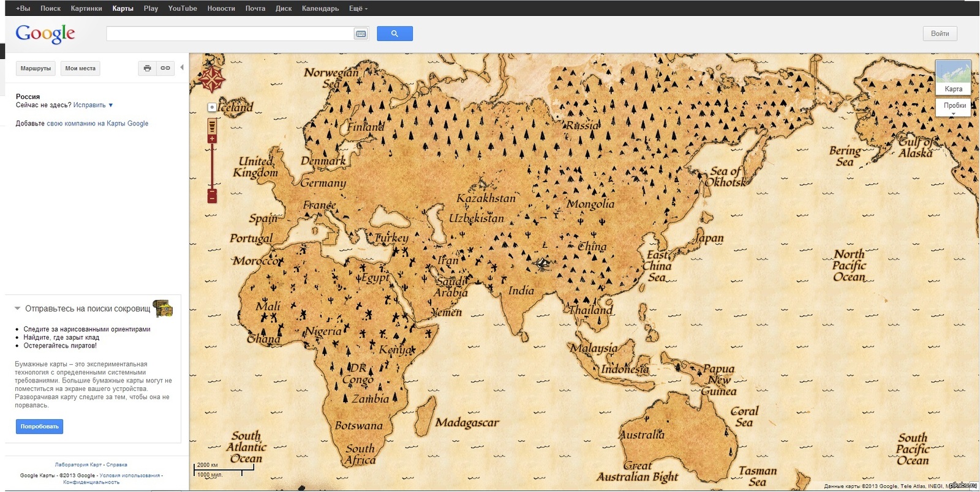
Task: Click the Australia label on the map
Action: tap(641, 435)
